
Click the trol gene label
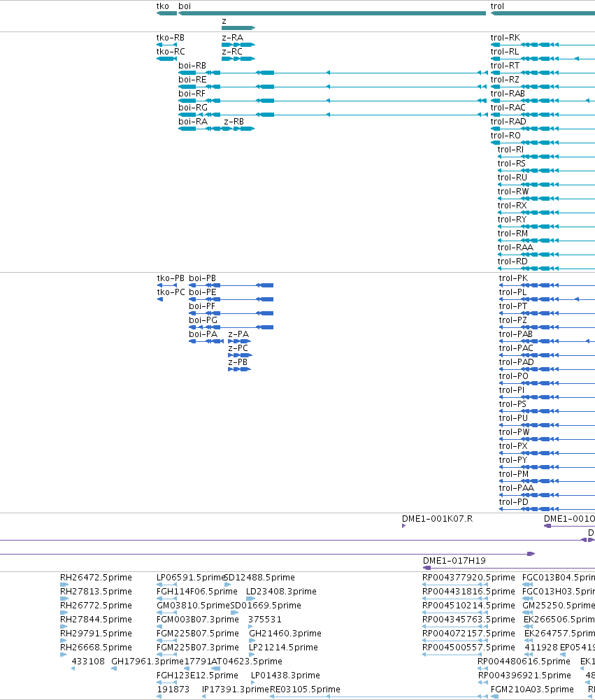point(497,6)
